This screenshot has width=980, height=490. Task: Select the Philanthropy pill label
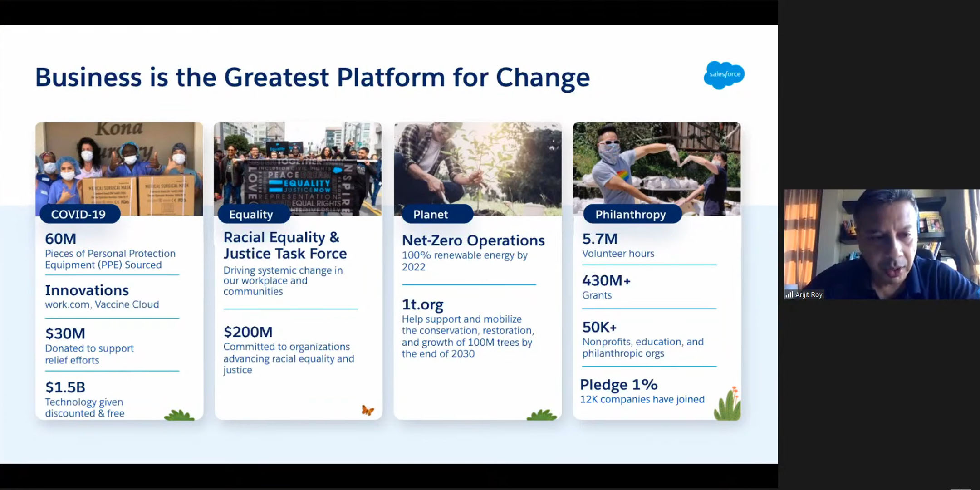(x=631, y=214)
